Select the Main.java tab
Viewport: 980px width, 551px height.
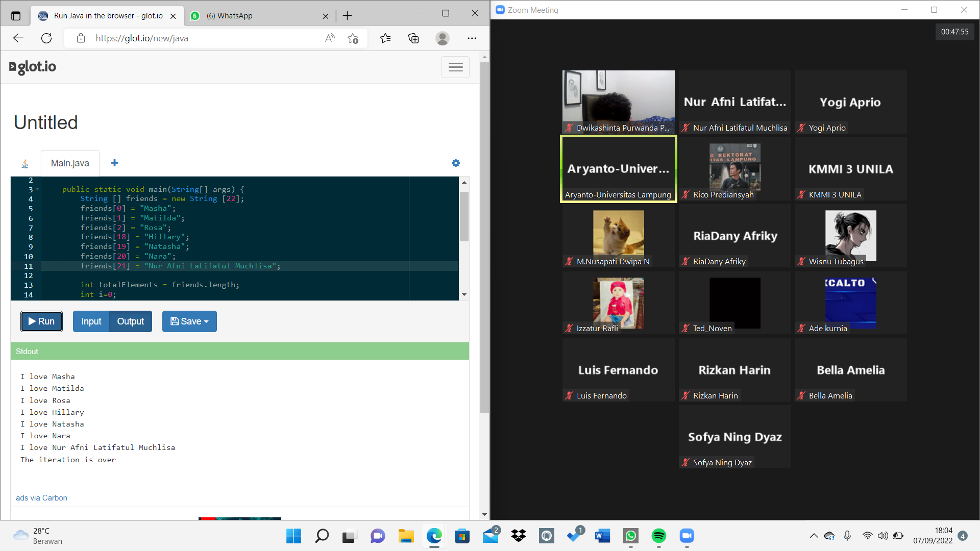pyautogui.click(x=70, y=163)
